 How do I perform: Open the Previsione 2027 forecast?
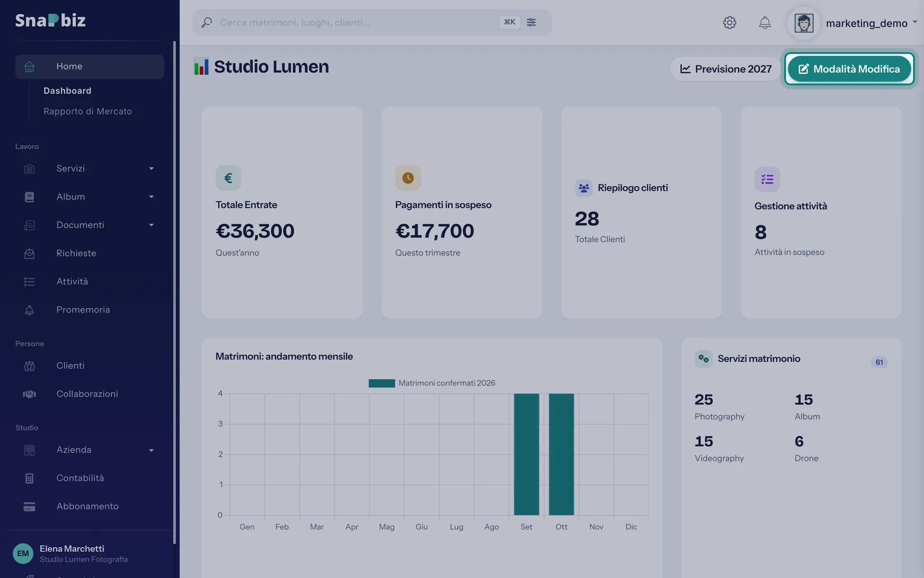pyautogui.click(x=725, y=69)
